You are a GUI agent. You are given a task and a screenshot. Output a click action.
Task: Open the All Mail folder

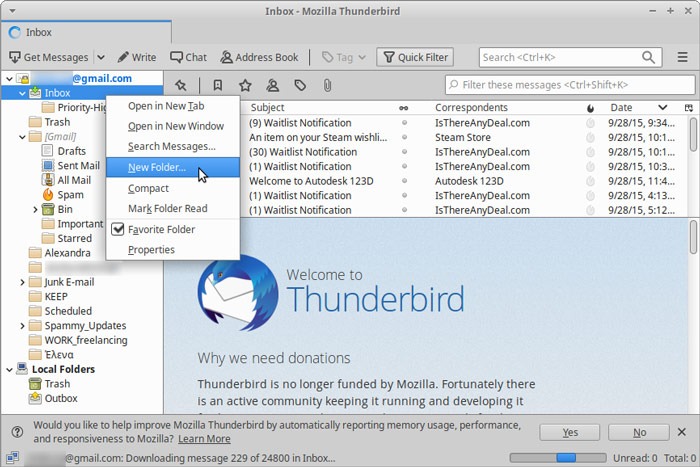pos(74,180)
